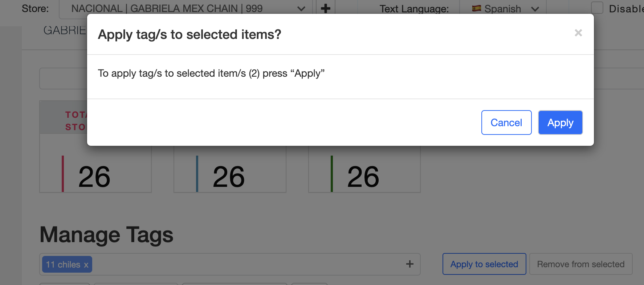Click the Apply to selected button
This screenshot has width=644, height=285.
484,264
